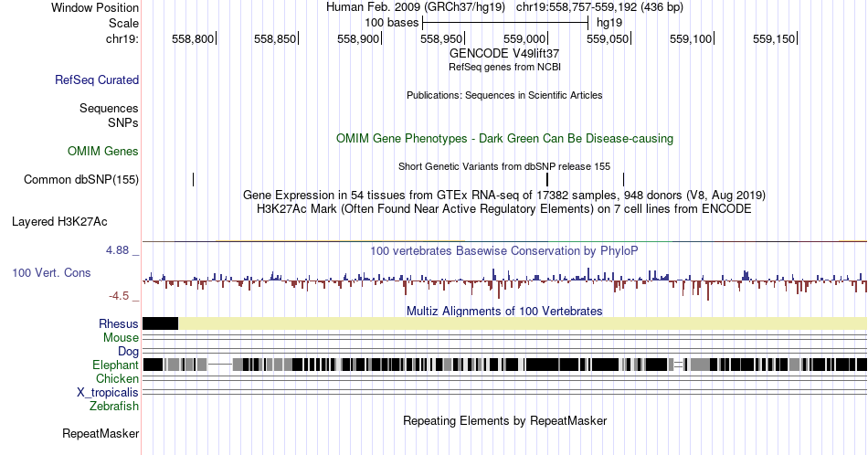Viewport: 868px width, 455px height.
Task: Click the Elephant alignment track bar
Action: [x=505, y=365]
